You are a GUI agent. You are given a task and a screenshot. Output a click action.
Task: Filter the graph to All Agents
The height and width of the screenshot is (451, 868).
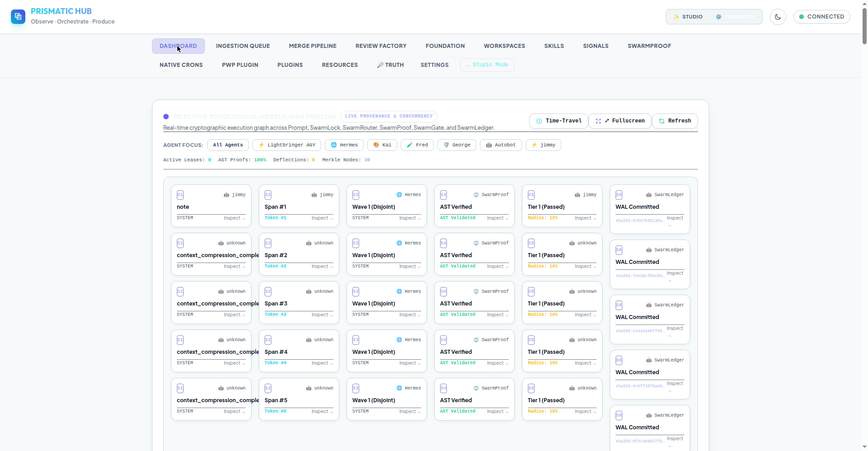pyautogui.click(x=228, y=145)
